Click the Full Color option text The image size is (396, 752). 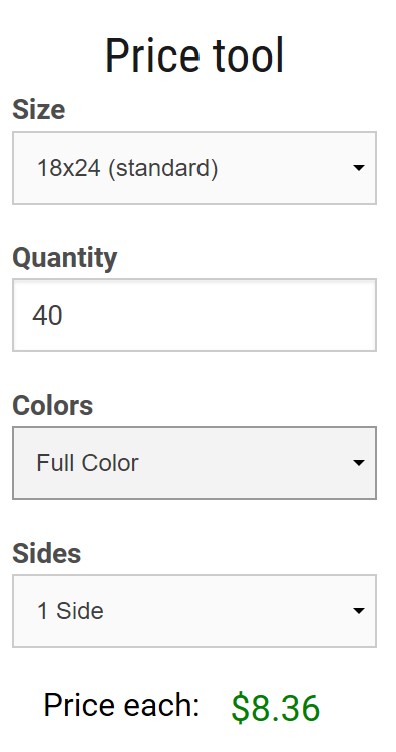point(87,463)
